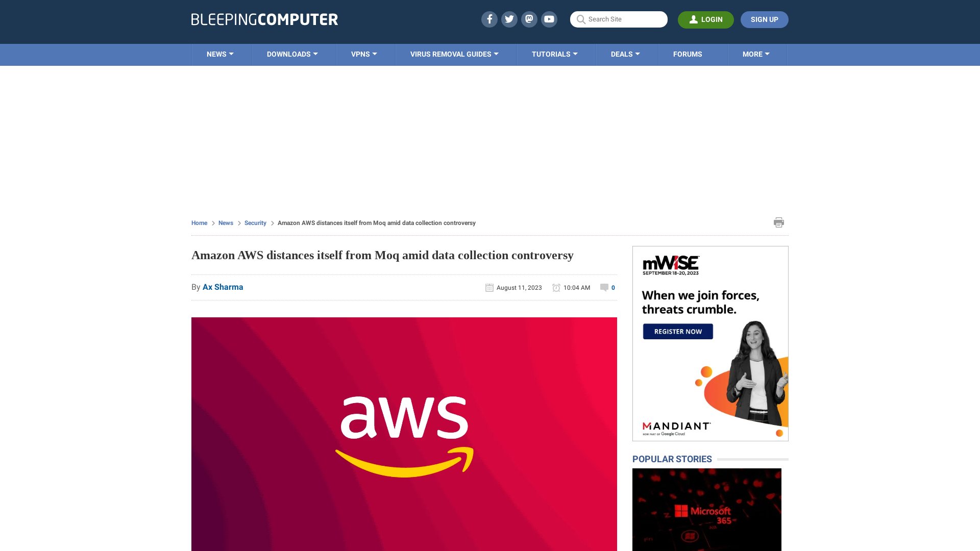Click the clock time icon next to 10:04 AM
This screenshot has width=980, height=551.
click(x=556, y=287)
